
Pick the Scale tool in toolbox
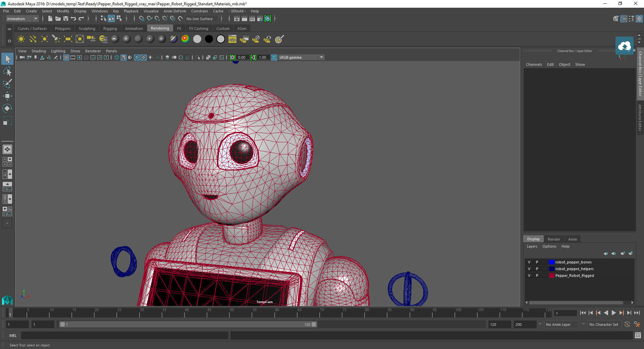pos(7,120)
